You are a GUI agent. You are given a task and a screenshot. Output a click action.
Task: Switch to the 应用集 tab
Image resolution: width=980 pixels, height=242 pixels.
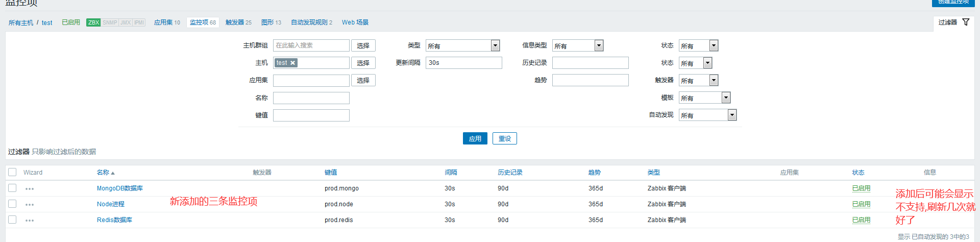click(167, 22)
